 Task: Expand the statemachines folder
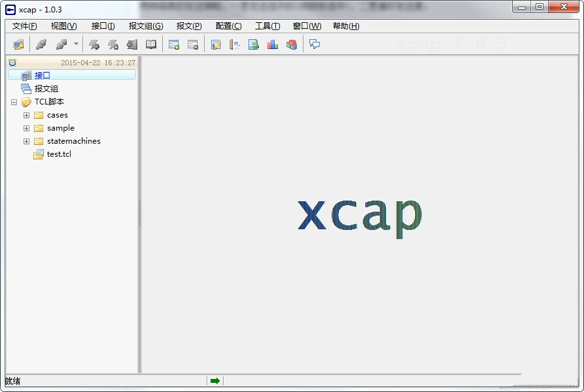[26, 141]
